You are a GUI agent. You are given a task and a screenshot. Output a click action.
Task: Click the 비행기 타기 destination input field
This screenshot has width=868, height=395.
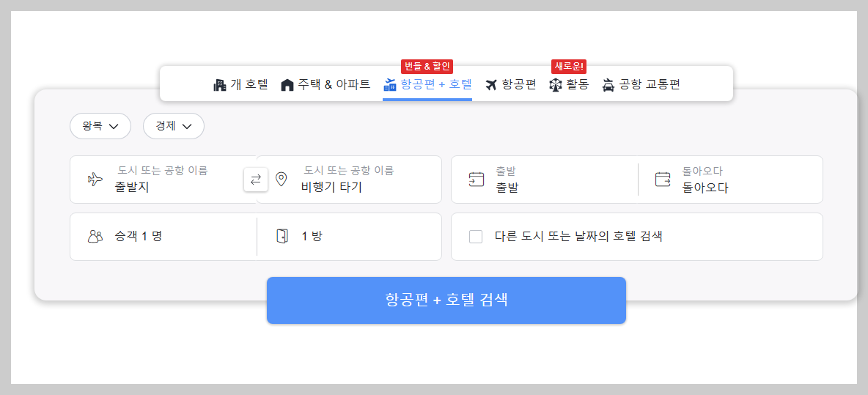[349, 180]
